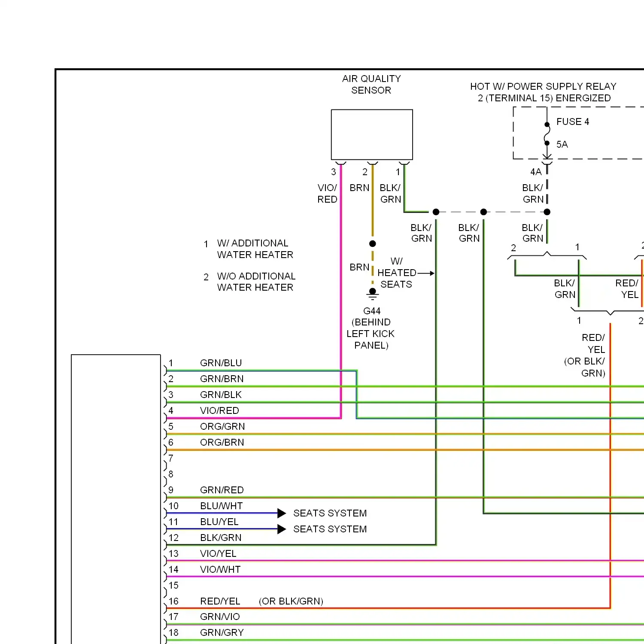Click the splice dot on the BRN wire
Viewport: 644px width, 644px height.
pyautogui.click(x=373, y=244)
